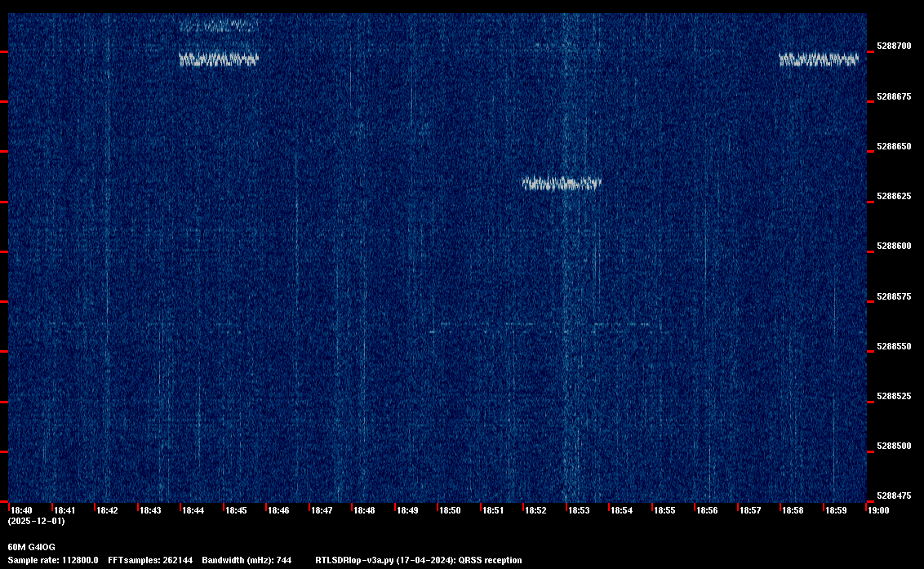Viewport: 924px width, 569px height.
Task: Select the 5288675 frequency label
Action: [x=894, y=96]
